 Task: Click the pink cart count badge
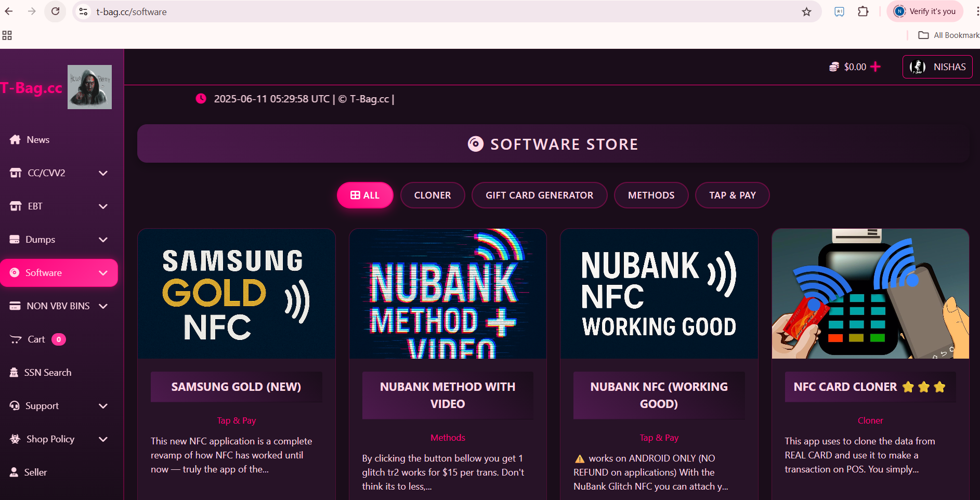click(x=59, y=339)
